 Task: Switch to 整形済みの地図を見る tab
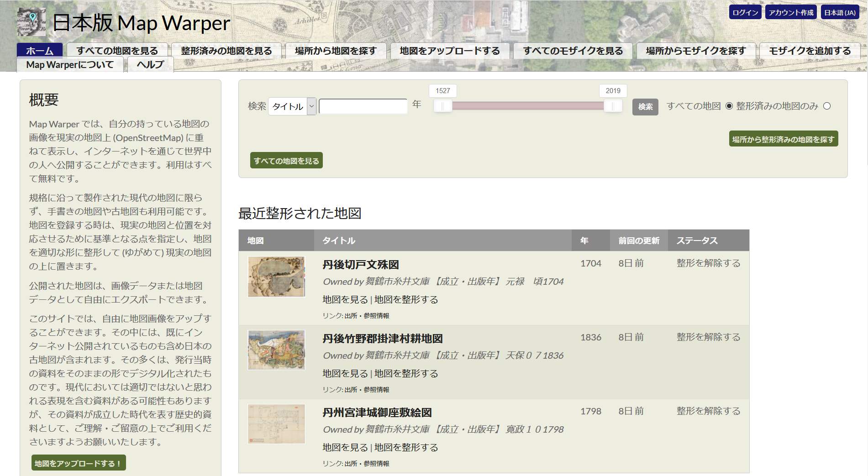tap(226, 51)
